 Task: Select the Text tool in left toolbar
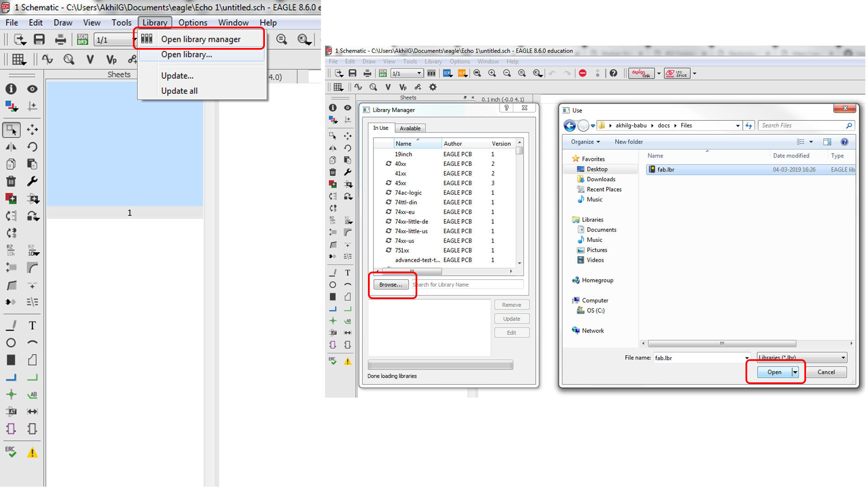click(x=32, y=325)
